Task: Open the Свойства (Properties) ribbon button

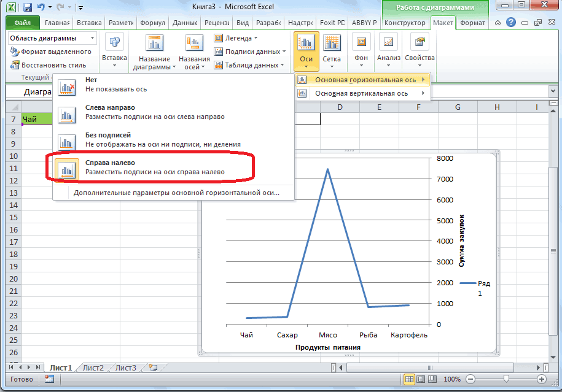Action: [420, 52]
